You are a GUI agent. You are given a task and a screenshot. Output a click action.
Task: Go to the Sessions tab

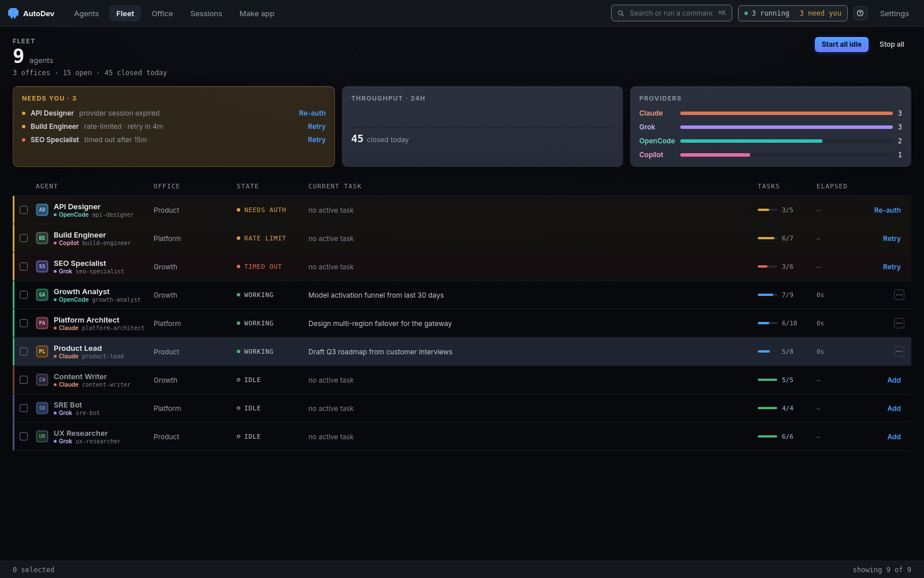[206, 13]
